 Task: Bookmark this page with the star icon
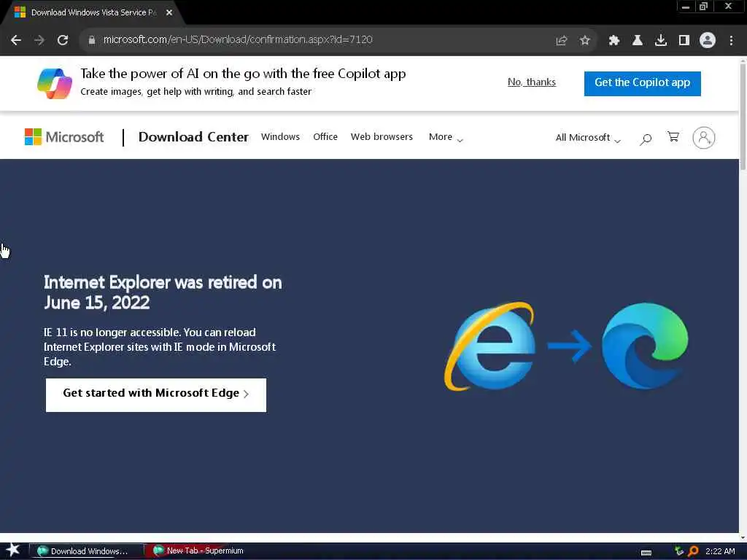pos(585,41)
